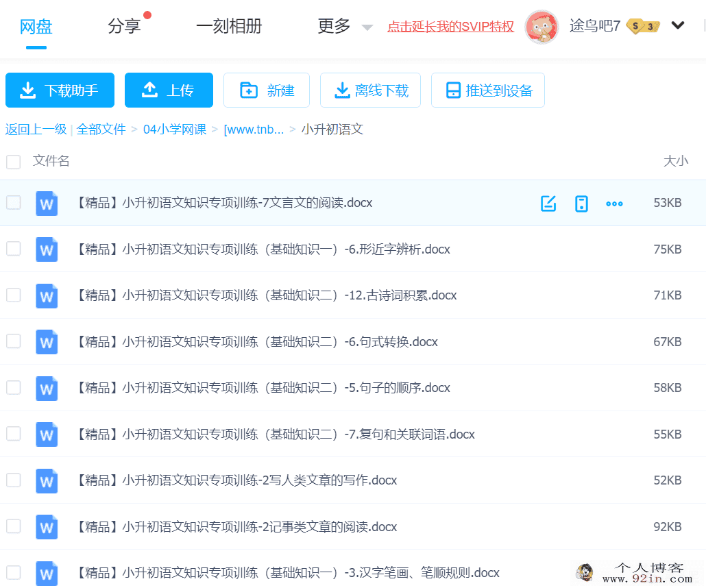Click Word icon of 5.句子的顺序.docx
Image resolution: width=706 pixels, height=588 pixels.
coord(47,388)
